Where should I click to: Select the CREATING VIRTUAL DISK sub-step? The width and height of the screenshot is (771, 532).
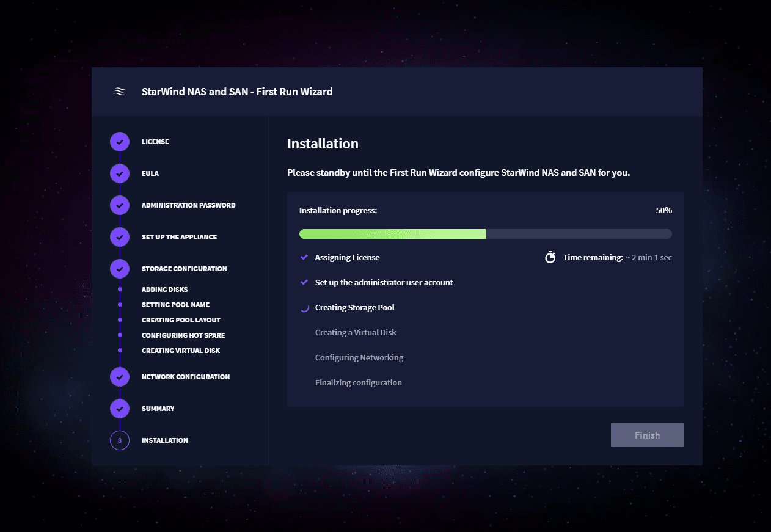click(181, 351)
